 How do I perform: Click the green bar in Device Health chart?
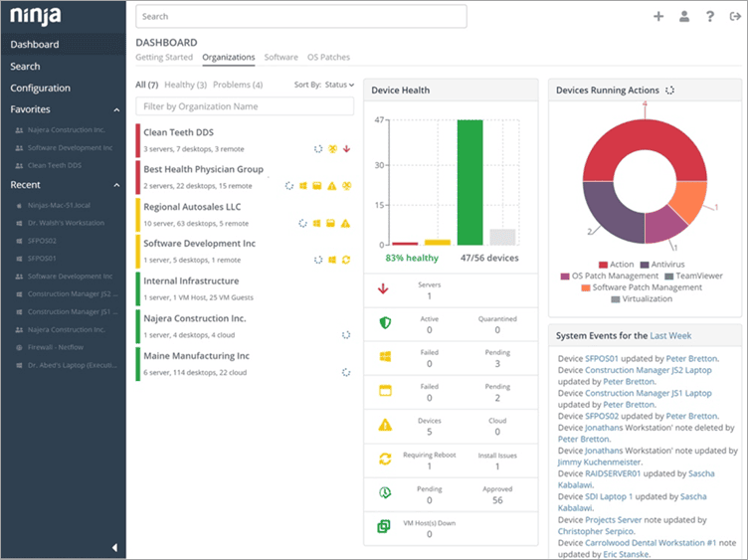469,182
